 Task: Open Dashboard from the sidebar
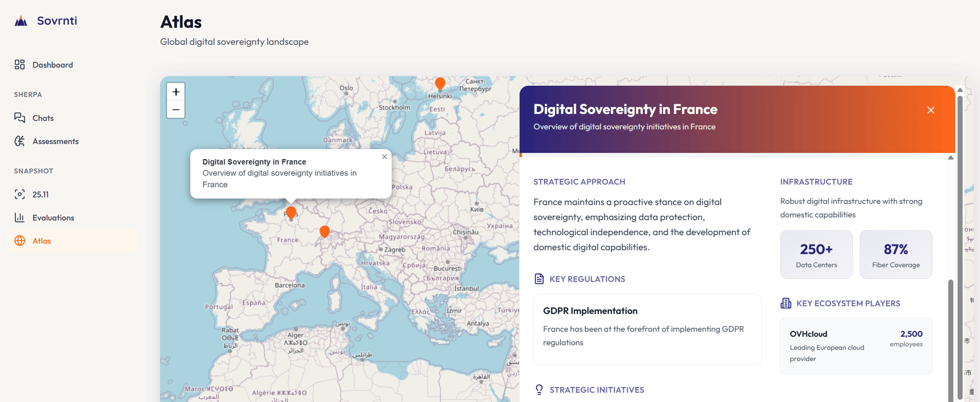tap(52, 65)
